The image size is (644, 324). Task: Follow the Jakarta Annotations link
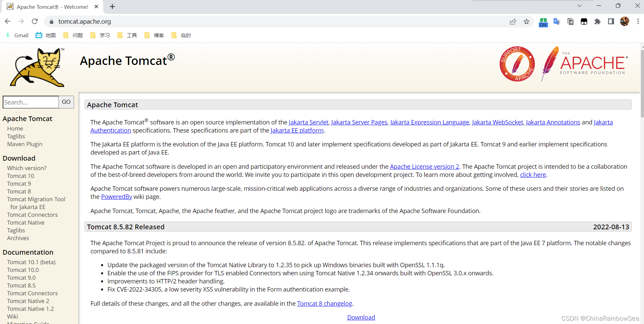tap(553, 122)
